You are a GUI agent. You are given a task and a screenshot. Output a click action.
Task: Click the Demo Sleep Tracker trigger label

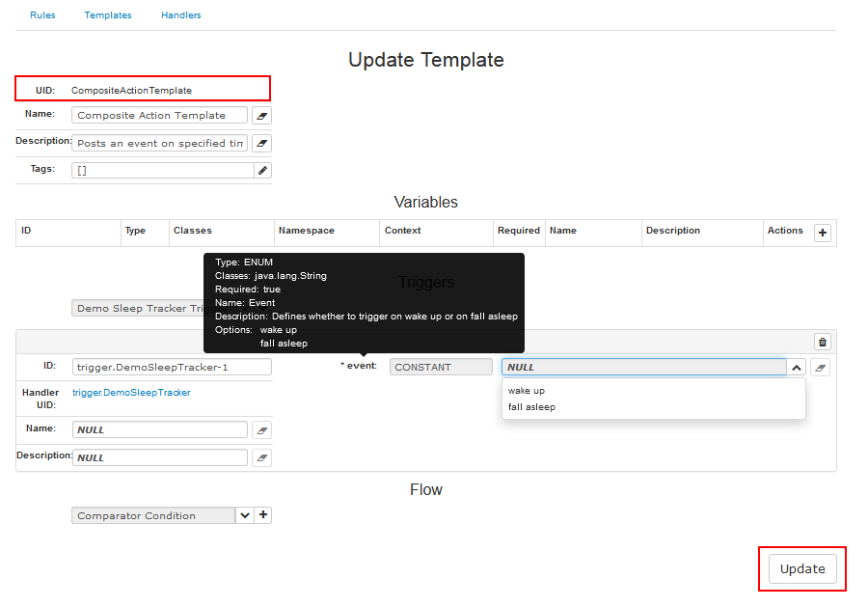[135, 307]
